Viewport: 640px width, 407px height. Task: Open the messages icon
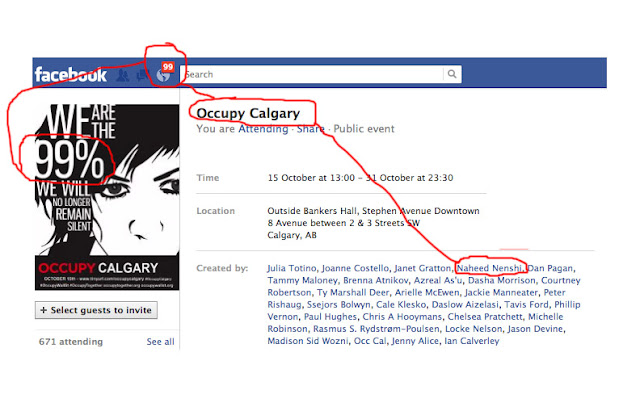[142, 74]
